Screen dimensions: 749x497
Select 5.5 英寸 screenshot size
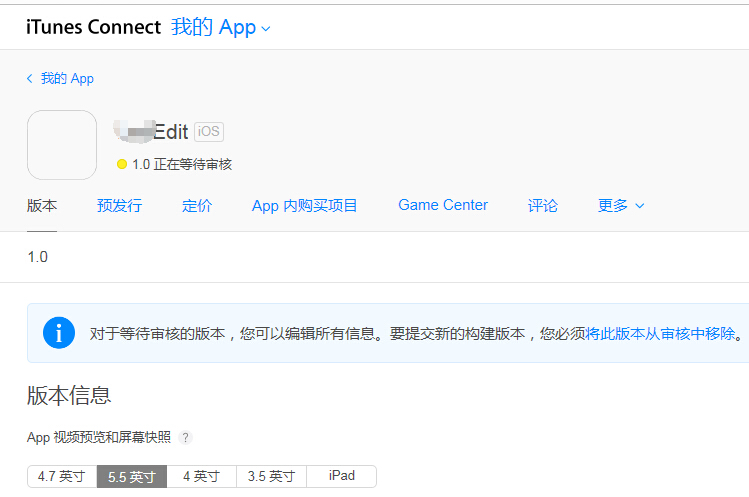click(x=132, y=476)
